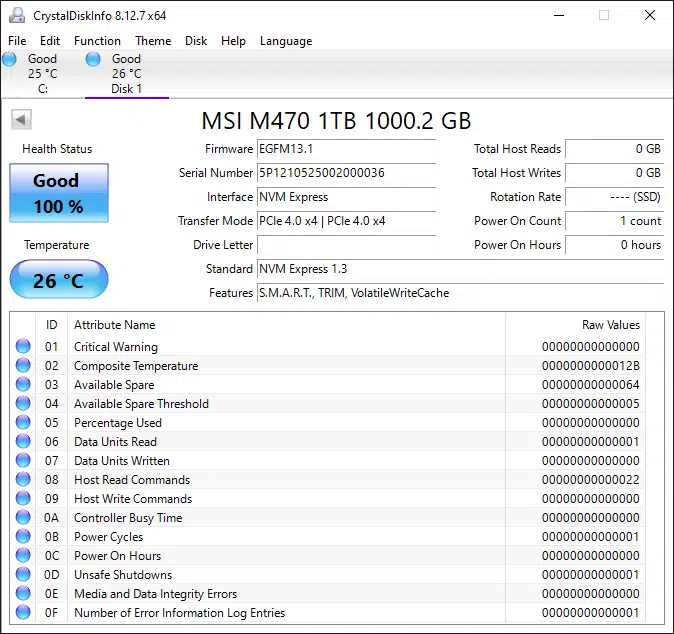674x634 pixels.
Task: Select the Disk 1 tab
Action: pyautogui.click(x=127, y=74)
